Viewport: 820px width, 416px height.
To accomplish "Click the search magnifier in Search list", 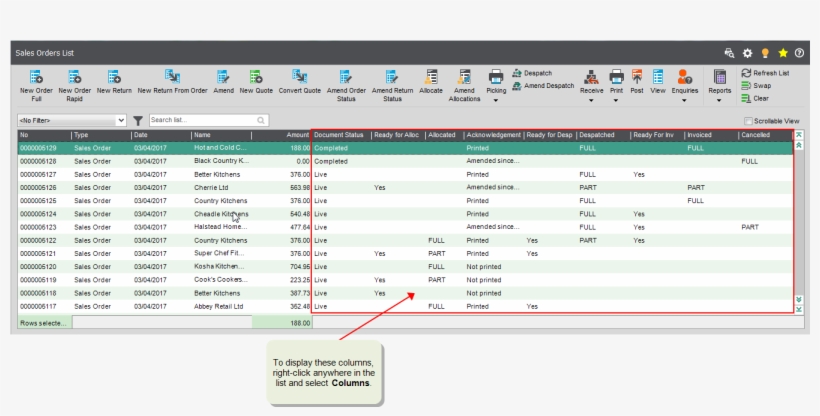I will pos(261,121).
